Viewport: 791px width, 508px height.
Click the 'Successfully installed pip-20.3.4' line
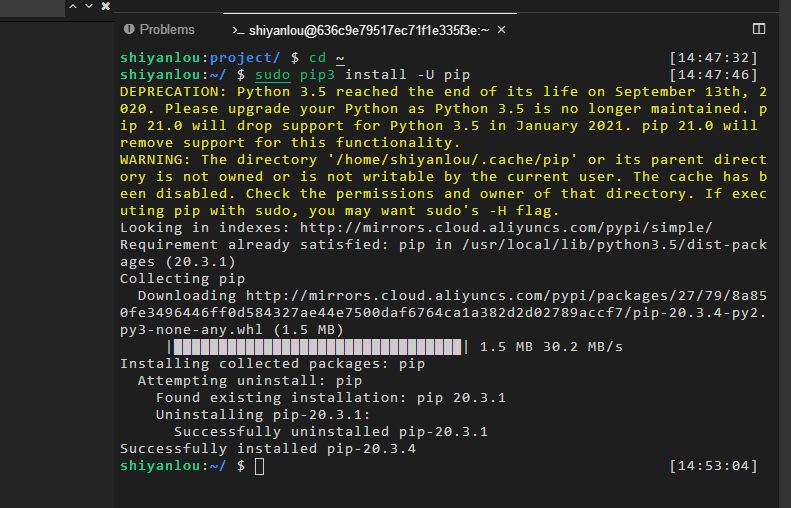(267, 449)
